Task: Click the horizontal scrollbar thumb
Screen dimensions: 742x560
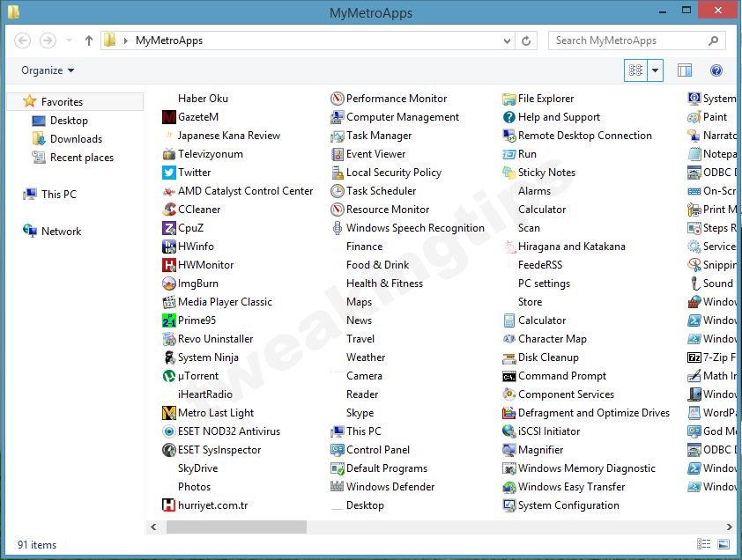Action: click(x=236, y=527)
